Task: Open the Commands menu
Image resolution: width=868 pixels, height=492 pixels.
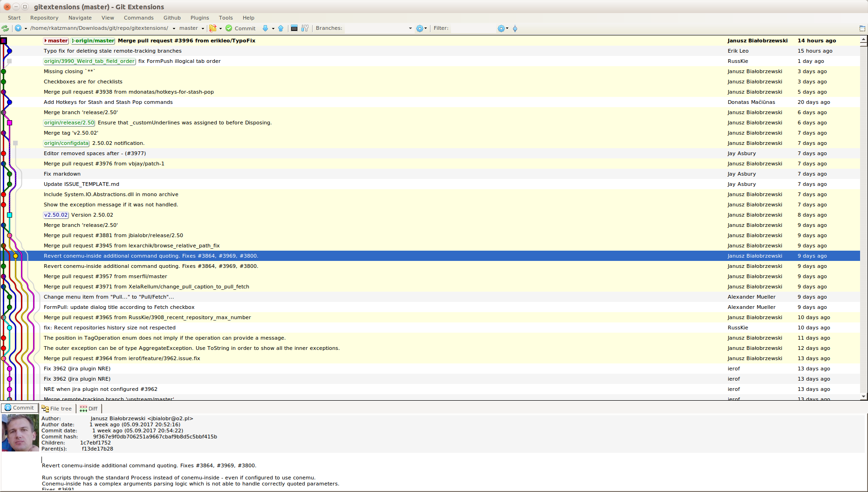Action: pyautogui.click(x=138, y=18)
